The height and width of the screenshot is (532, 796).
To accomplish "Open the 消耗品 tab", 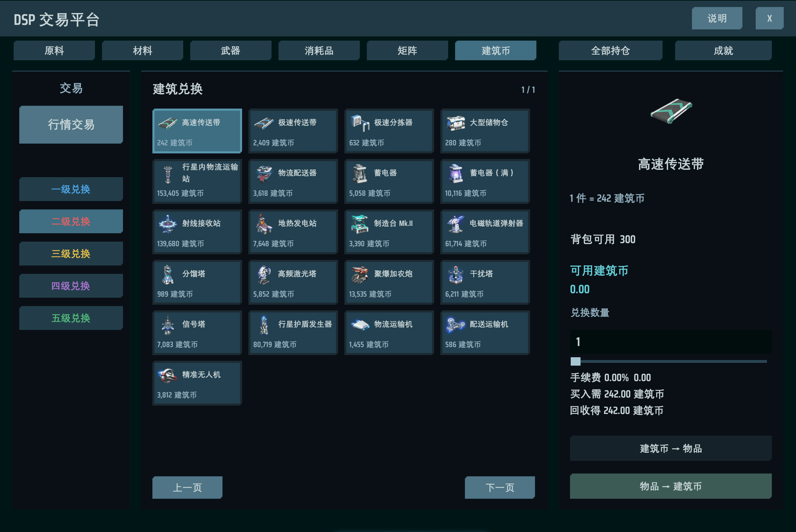I will [x=319, y=50].
